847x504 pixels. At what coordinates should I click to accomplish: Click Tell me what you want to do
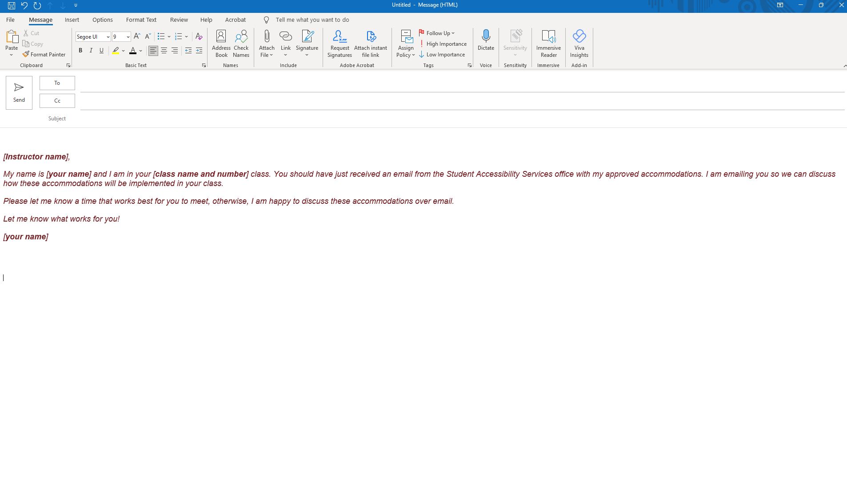(312, 20)
